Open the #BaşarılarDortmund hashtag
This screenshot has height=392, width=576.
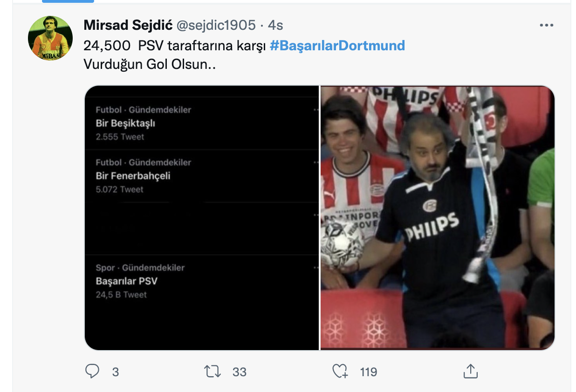(x=337, y=45)
